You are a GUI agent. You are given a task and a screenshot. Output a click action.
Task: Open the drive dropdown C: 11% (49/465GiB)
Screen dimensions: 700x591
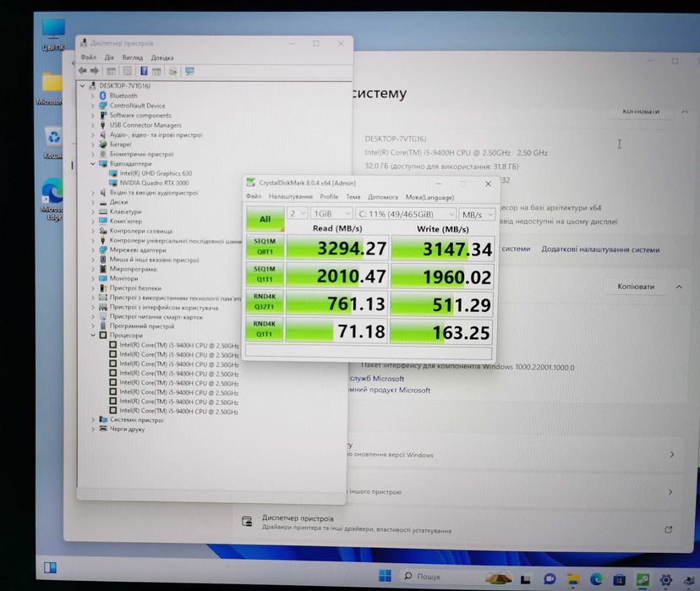pyautogui.click(x=406, y=214)
